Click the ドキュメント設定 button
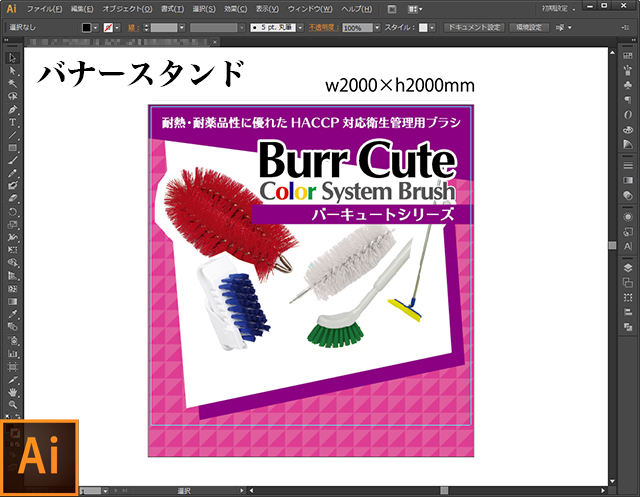 pos(474,27)
